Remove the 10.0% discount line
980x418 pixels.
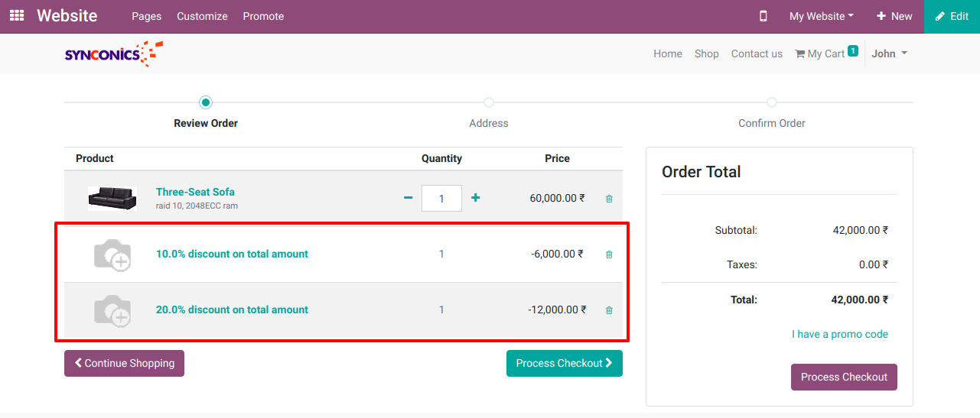pyautogui.click(x=609, y=254)
